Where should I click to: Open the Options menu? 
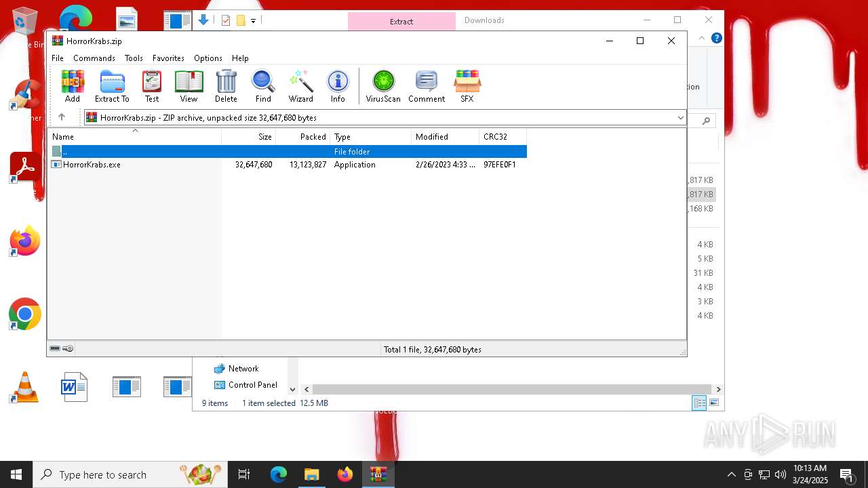click(208, 58)
